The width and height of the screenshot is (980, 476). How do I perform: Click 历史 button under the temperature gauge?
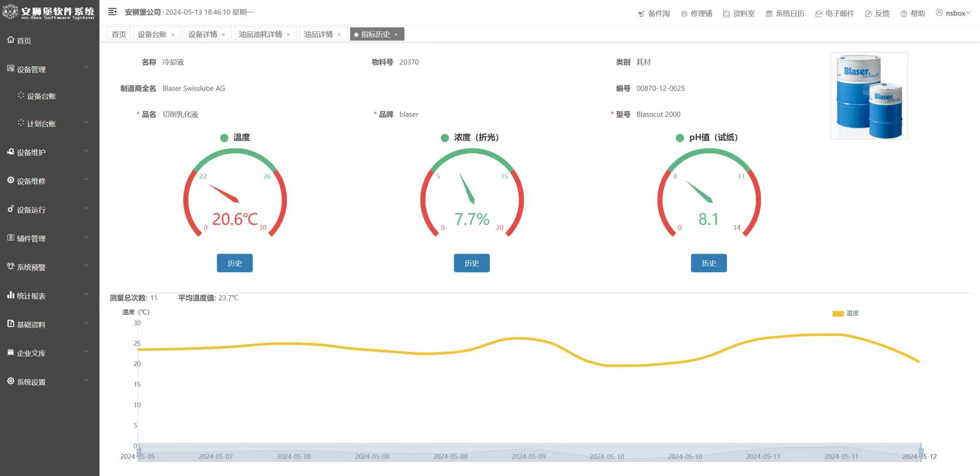235,263
